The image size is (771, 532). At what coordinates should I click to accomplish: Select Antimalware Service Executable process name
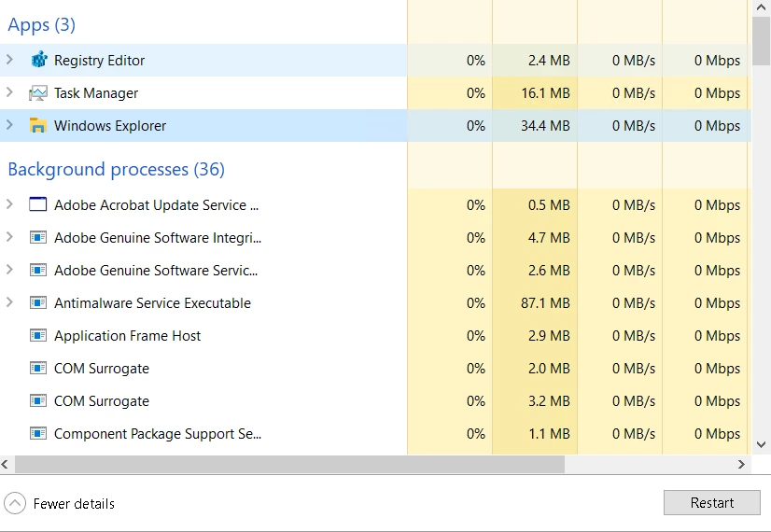pos(152,303)
